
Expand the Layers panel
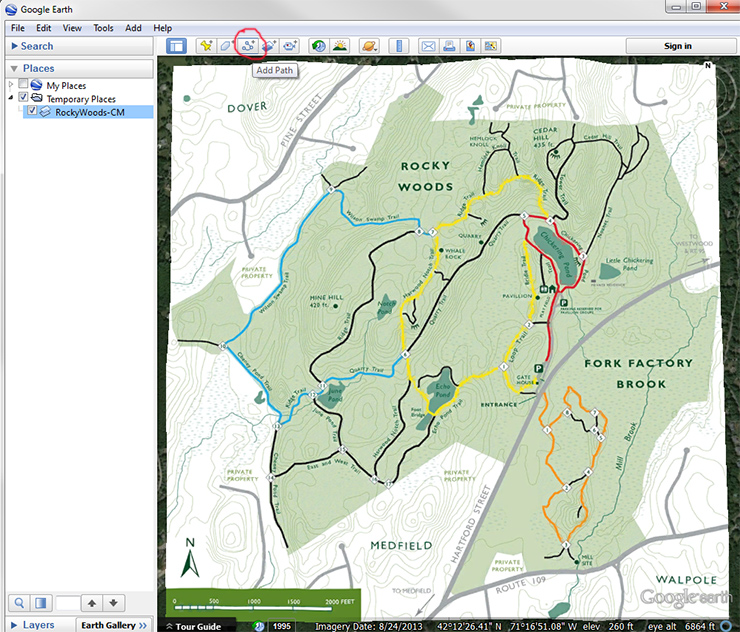pos(13,625)
